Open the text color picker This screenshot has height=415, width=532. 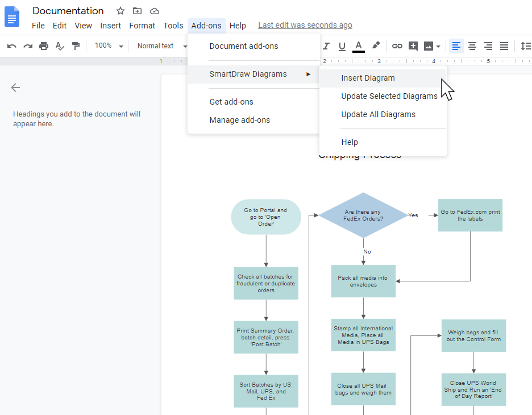(358, 47)
